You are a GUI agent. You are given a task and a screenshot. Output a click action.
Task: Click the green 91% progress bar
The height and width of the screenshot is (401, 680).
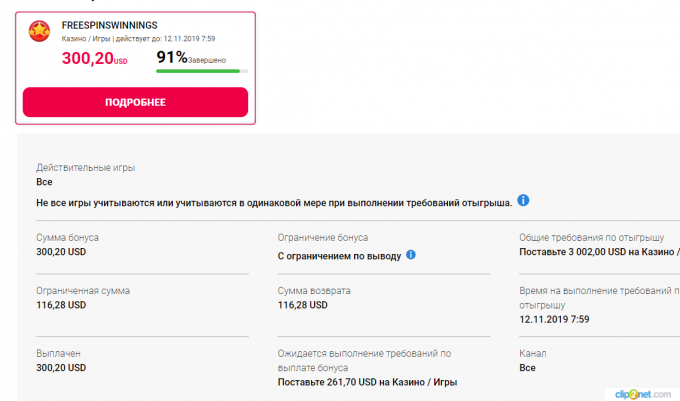pos(202,71)
